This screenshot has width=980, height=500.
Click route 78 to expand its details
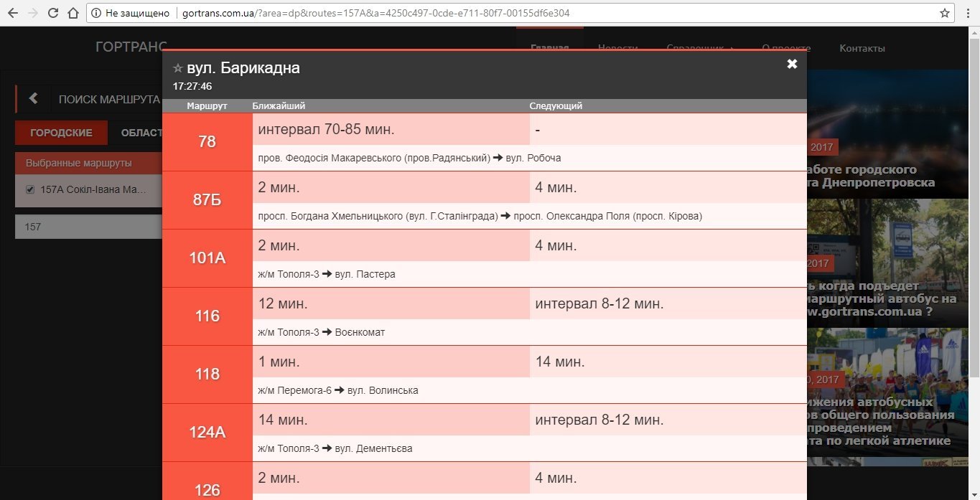coord(207,142)
